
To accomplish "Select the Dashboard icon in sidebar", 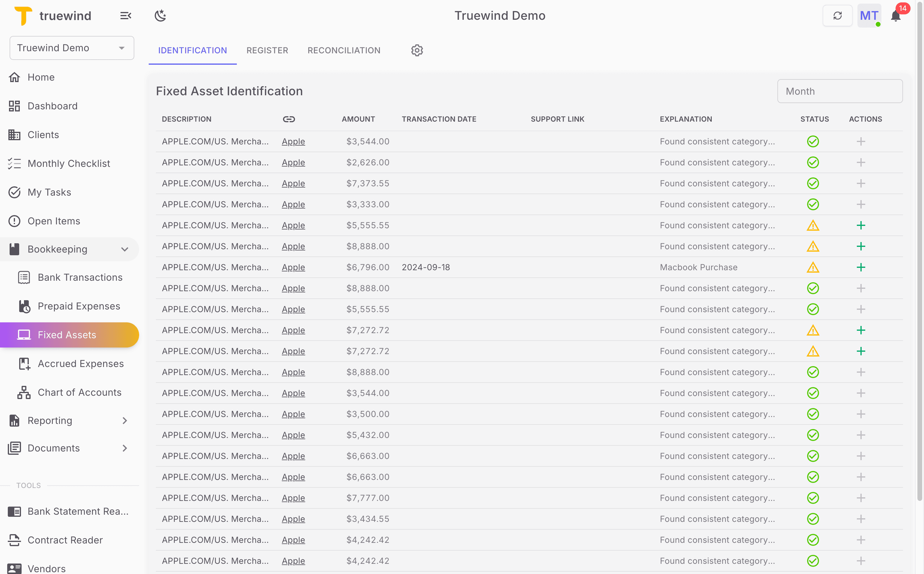I will [14, 106].
